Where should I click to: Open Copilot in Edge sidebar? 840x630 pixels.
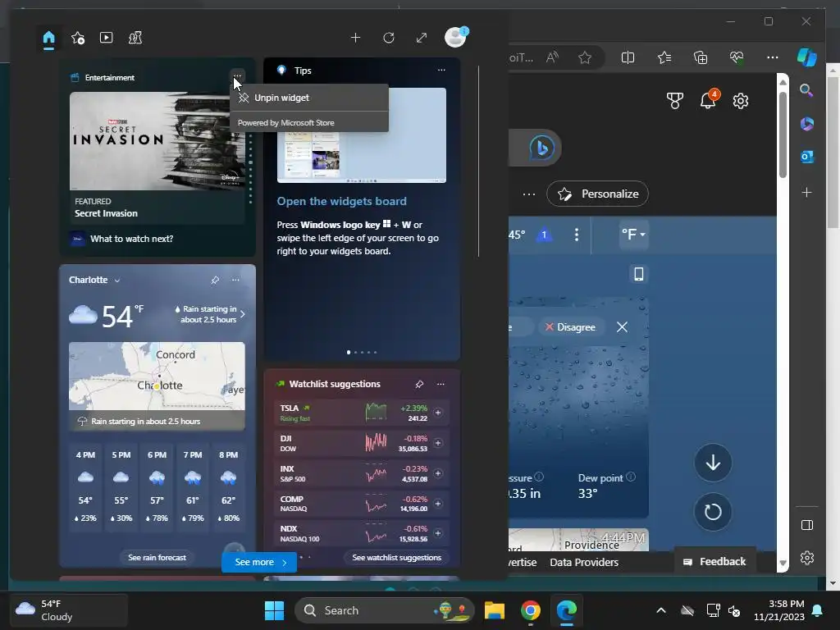coord(807,57)
